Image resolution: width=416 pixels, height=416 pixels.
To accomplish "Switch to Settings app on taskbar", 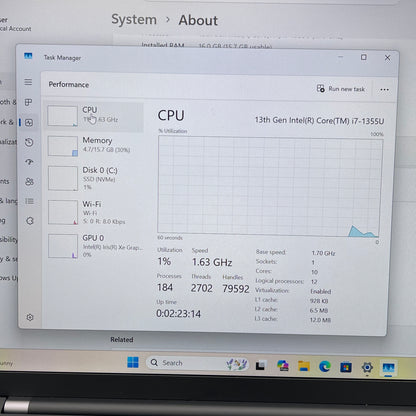I will pyautogui.click(x=367, y=368).
